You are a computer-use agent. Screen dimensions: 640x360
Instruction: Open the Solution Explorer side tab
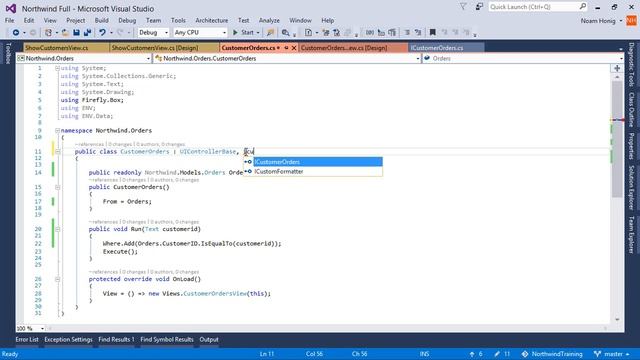631,187
